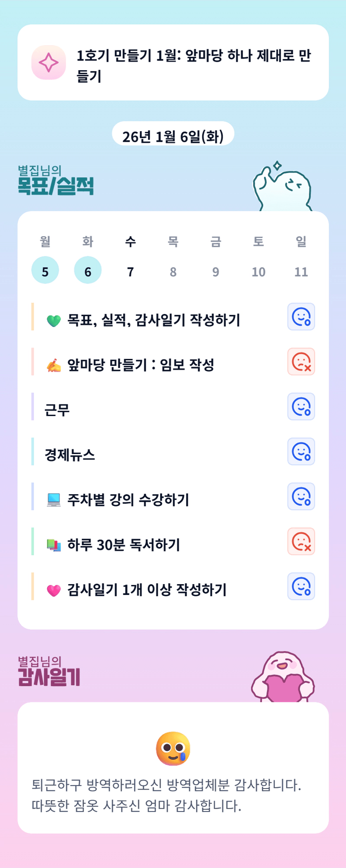Toggle status for 목표, 실적, 감사일기 작성하기
This screenshot has width=346, height=868.
301,317
